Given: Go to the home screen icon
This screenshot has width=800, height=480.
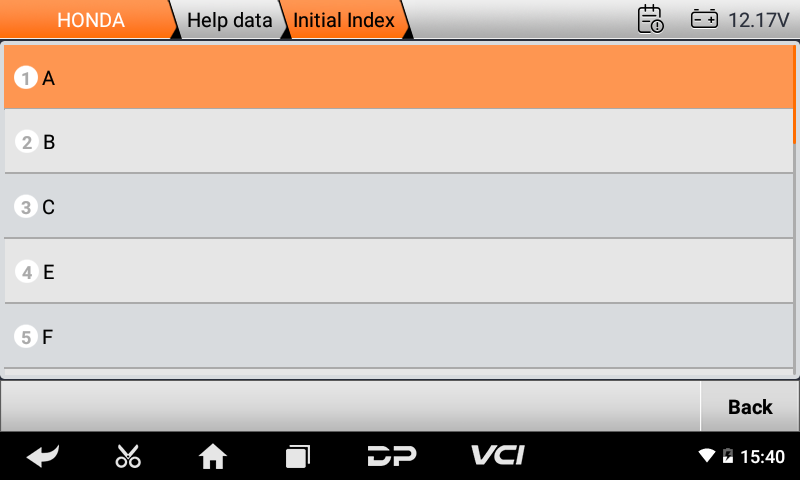Looking at the screenshot, I should pos(213,456).
